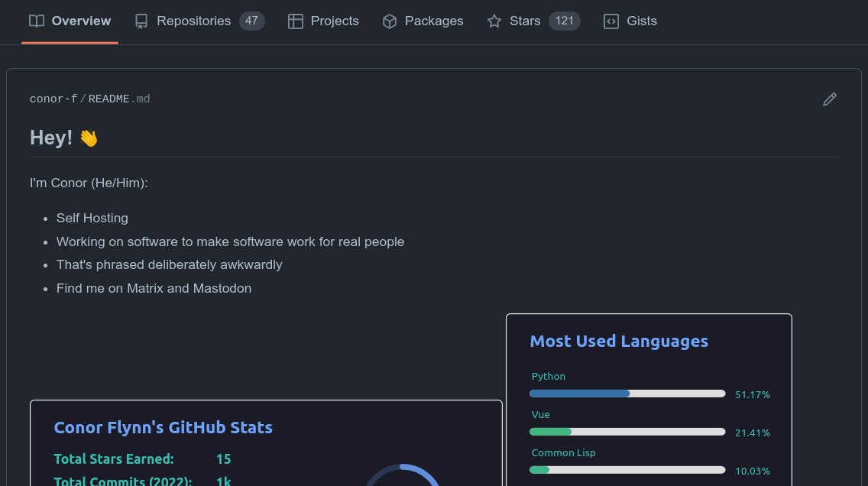
Task: Open the conor-f repository link
Action: [53, 99]
